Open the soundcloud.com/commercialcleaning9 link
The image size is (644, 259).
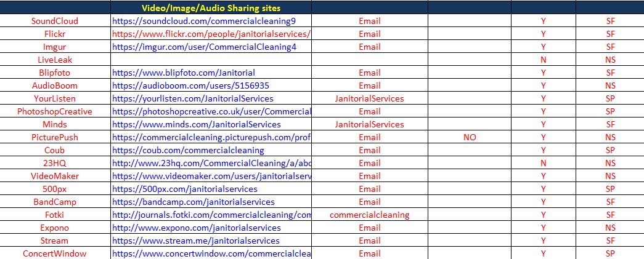(x=204, y=21)
